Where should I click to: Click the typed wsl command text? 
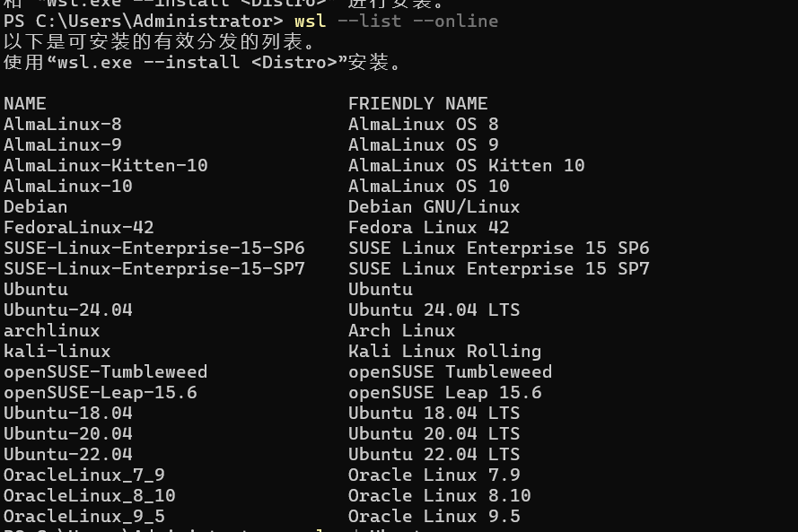[x=310, y=21]
